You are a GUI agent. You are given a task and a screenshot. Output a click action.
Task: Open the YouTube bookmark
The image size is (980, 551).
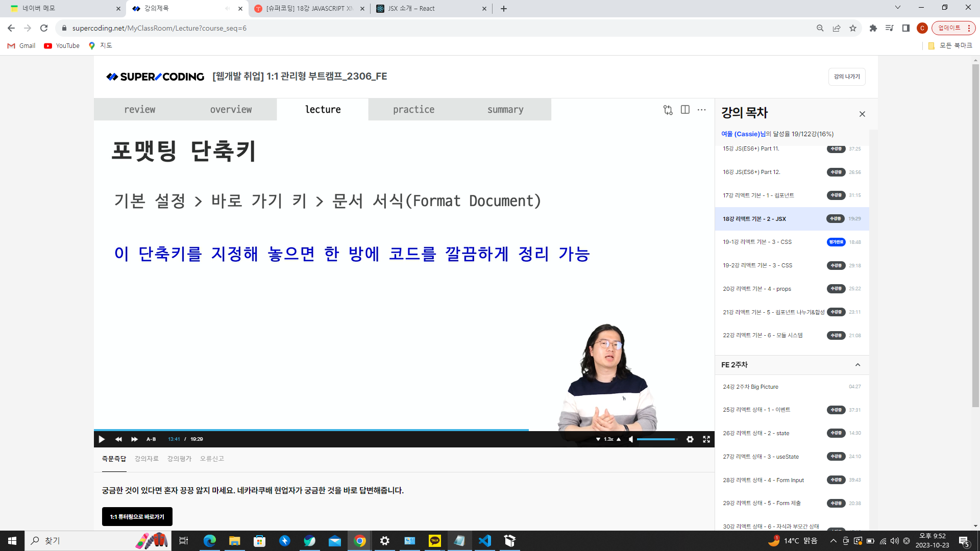pyautogui.click(x=62, y=46)
